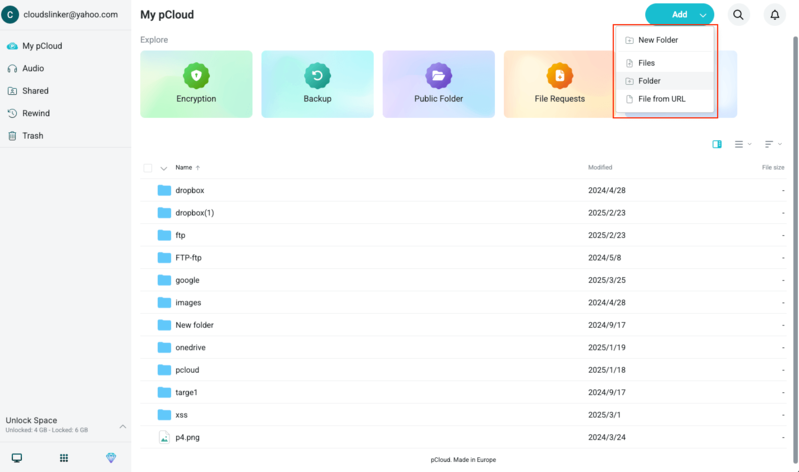Tick the select-all checkbox in header

pyautogui.click(x=148, y=168)
